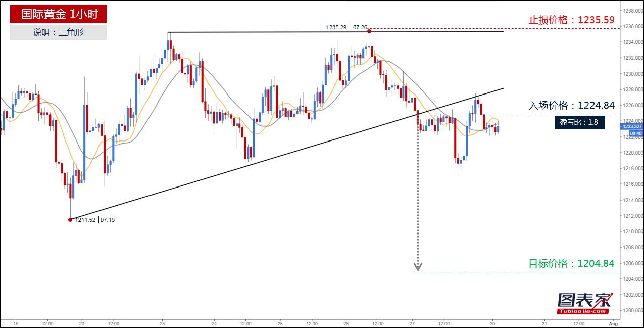Click the date label 23 on time axis

(x=163, y=323)
